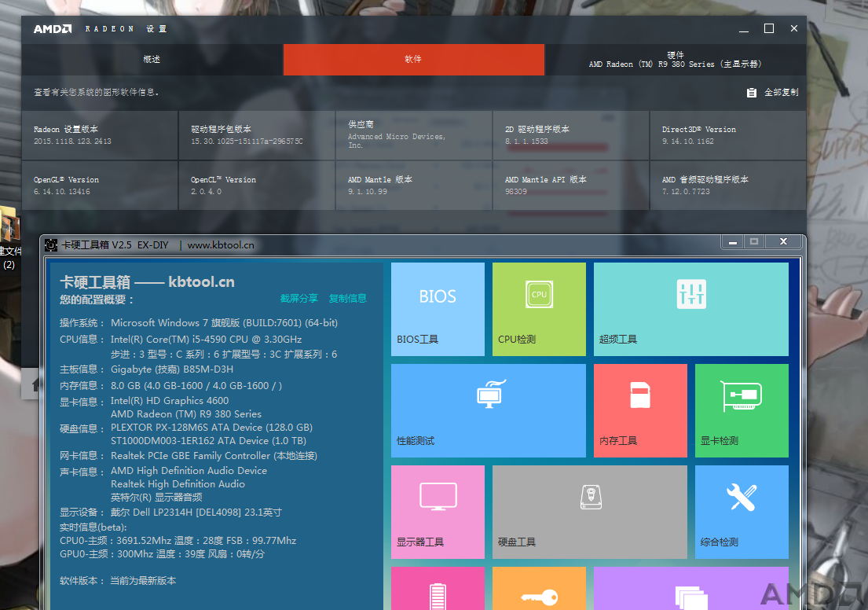Click the AMD Mantle 版本 card
This screenshot has width=868, height=610.
pos(413,186)
